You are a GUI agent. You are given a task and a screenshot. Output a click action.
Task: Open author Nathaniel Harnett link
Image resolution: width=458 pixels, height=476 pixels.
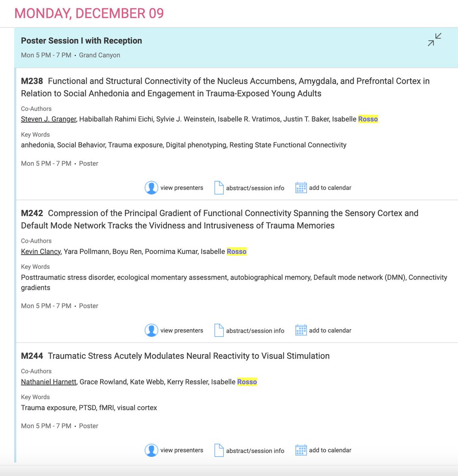[48, 382]
